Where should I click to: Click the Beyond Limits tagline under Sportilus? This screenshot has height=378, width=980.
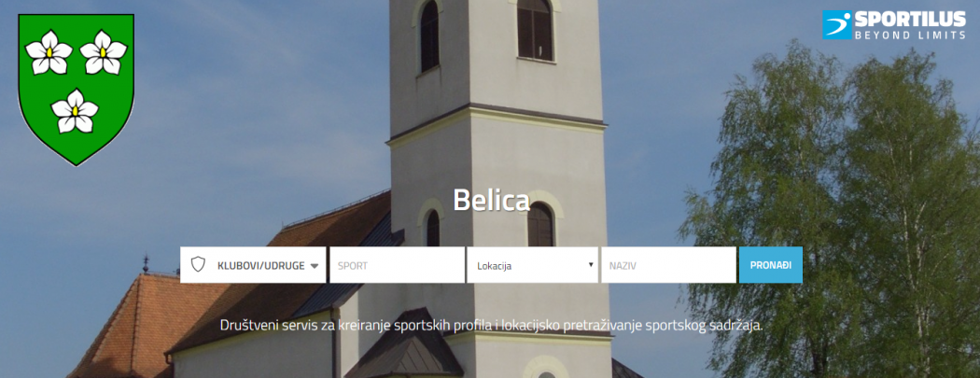tap(909, 35)
